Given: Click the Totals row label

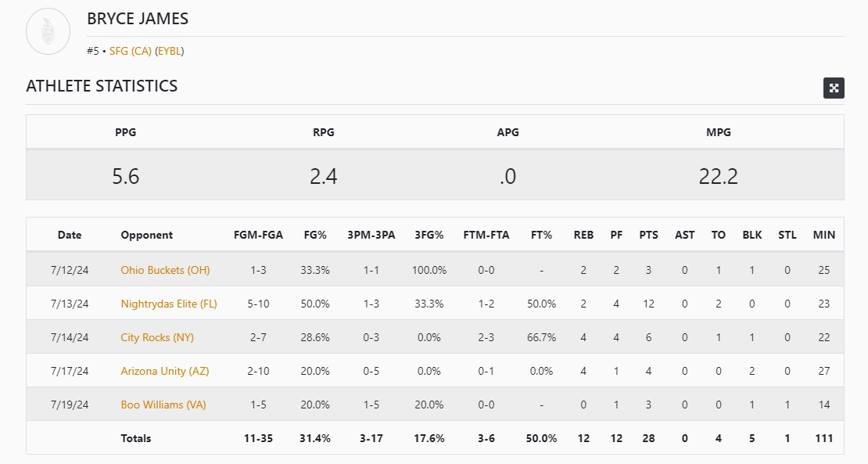Looking at the screenshot, I should [136, 438].
